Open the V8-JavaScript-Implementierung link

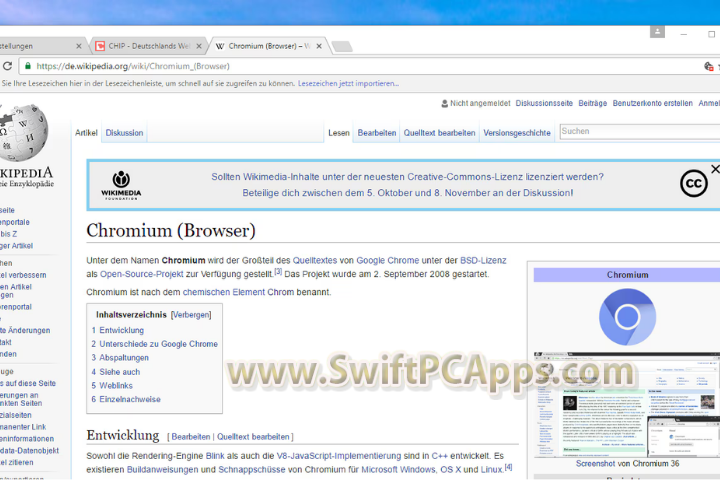(x=338, y=456)
